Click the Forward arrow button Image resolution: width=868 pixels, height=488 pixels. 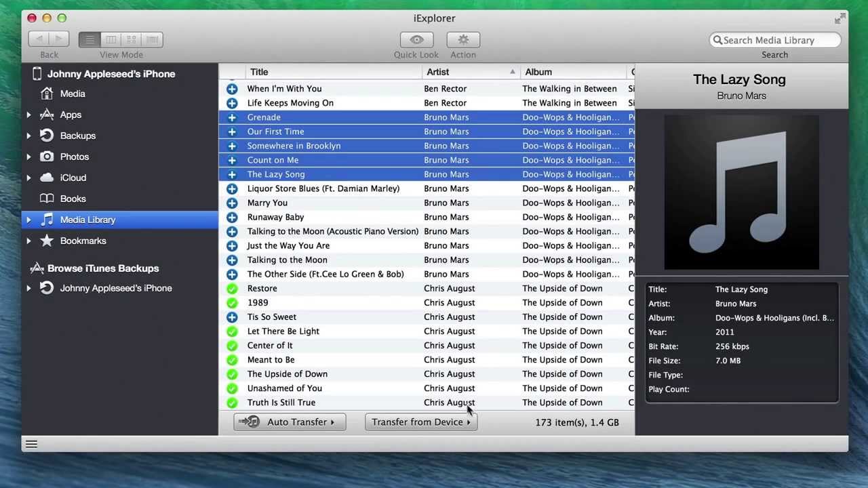click(59, 39)
